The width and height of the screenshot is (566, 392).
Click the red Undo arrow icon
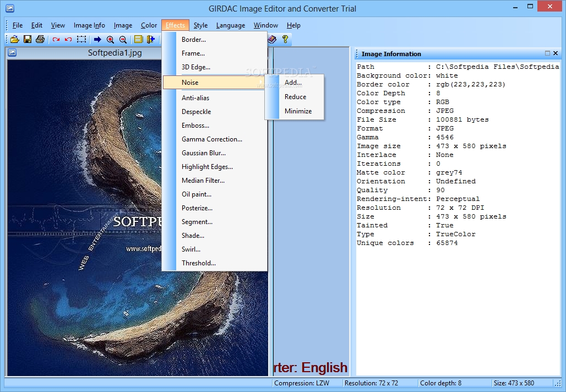(68, 39)
